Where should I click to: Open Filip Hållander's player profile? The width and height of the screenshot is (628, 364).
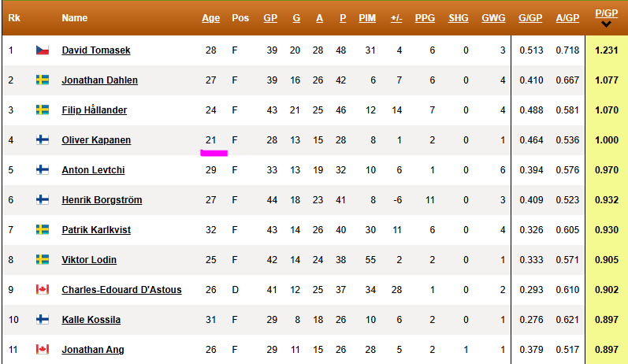(x=95, y=110)
